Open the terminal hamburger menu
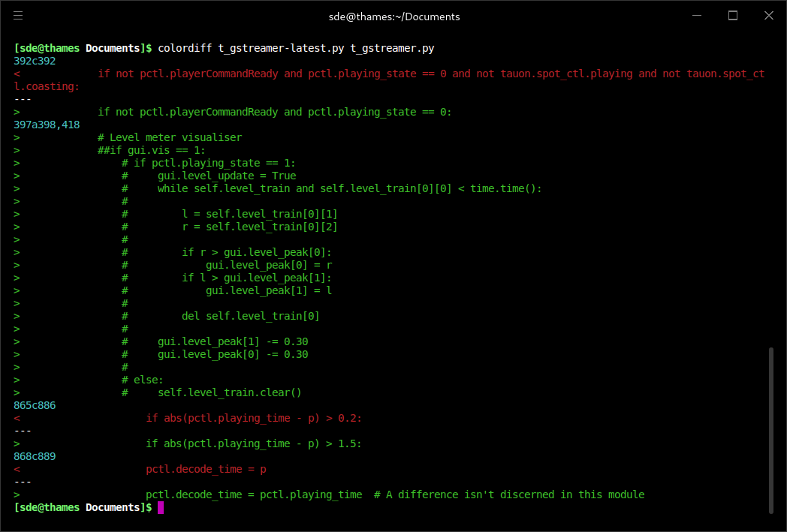The image size is (787, 532). (x=18, y=16)
